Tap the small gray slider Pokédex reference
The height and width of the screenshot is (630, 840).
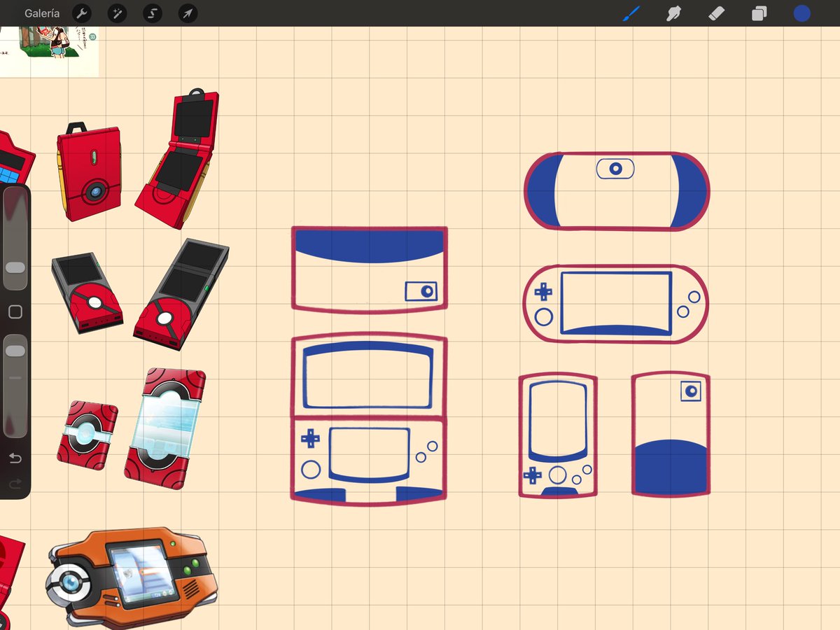(x=87, y=293)
